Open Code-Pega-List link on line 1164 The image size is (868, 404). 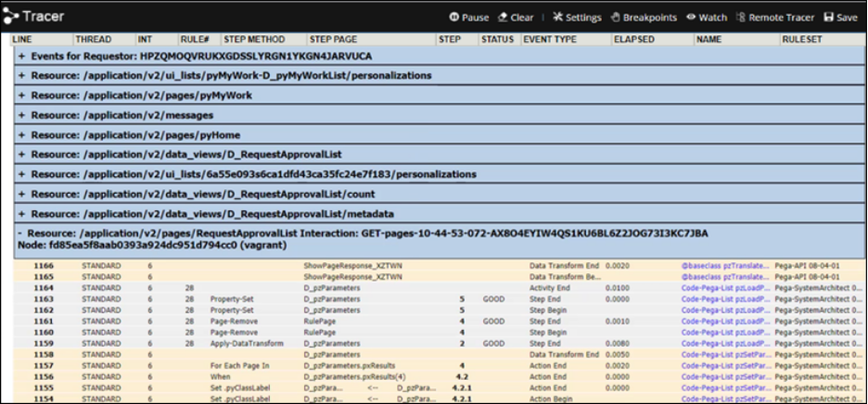pyautogui.click(x=724, y=288)
